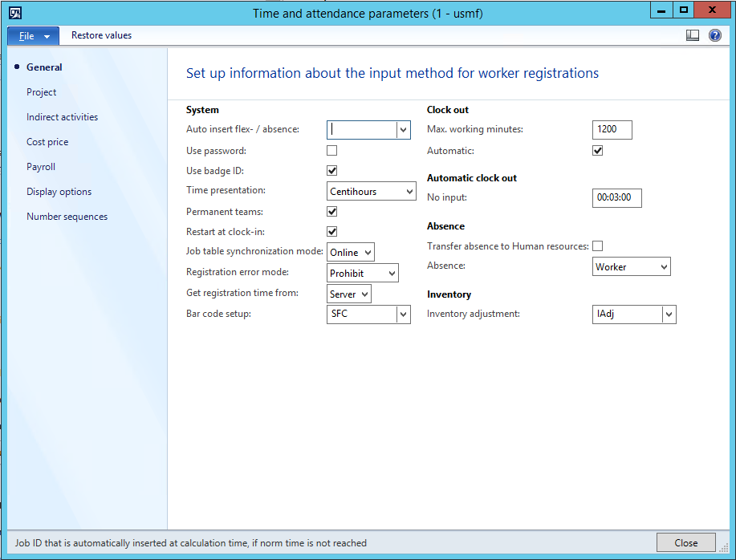Click the Close button at bottom
Viewport: 736px width, 560px height.
coord(685,542)
